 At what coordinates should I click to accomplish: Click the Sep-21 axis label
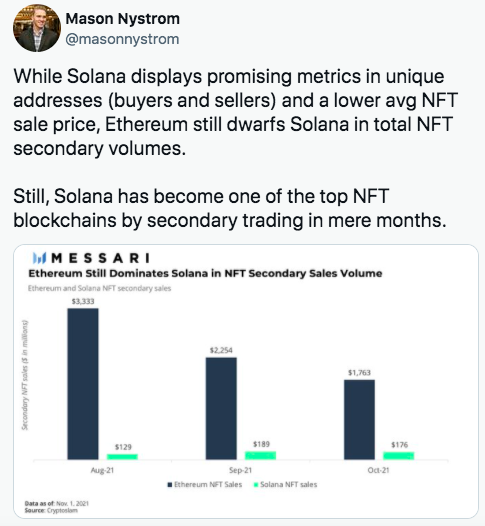[x=240, y=470]
